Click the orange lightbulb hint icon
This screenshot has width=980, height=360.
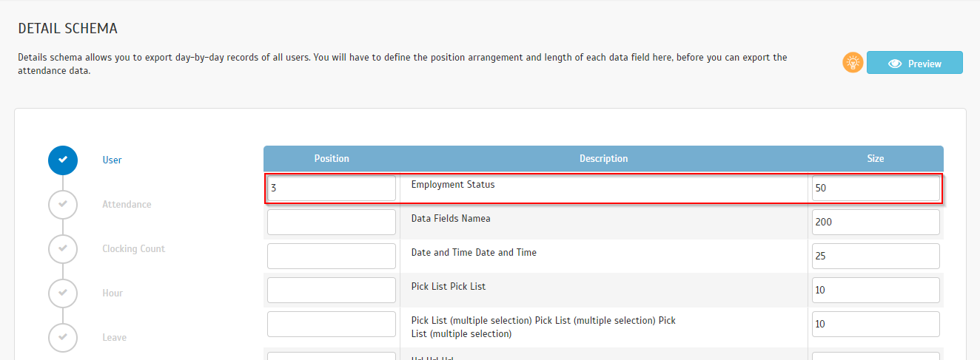tap(853, 63)
